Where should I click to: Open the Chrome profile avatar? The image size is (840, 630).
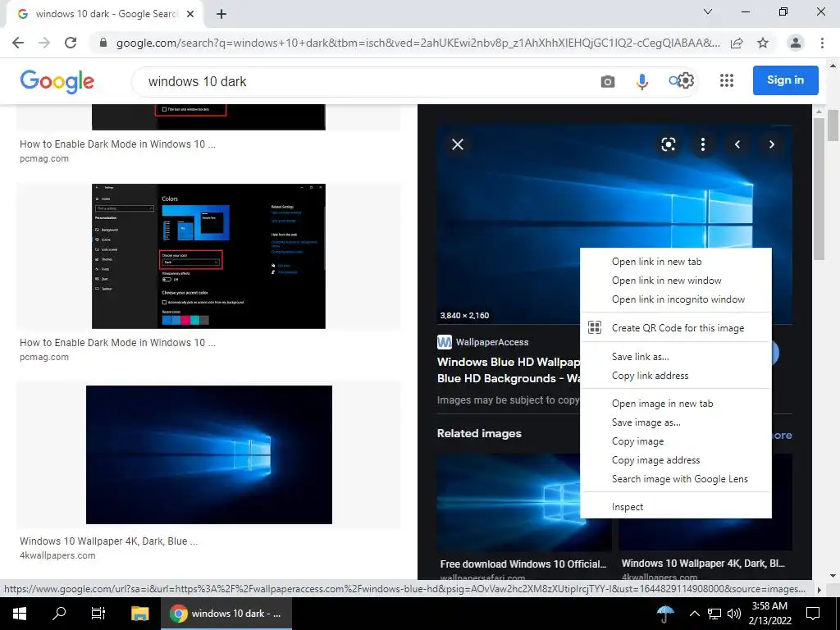pyautogui.click(x=796, y=43)
